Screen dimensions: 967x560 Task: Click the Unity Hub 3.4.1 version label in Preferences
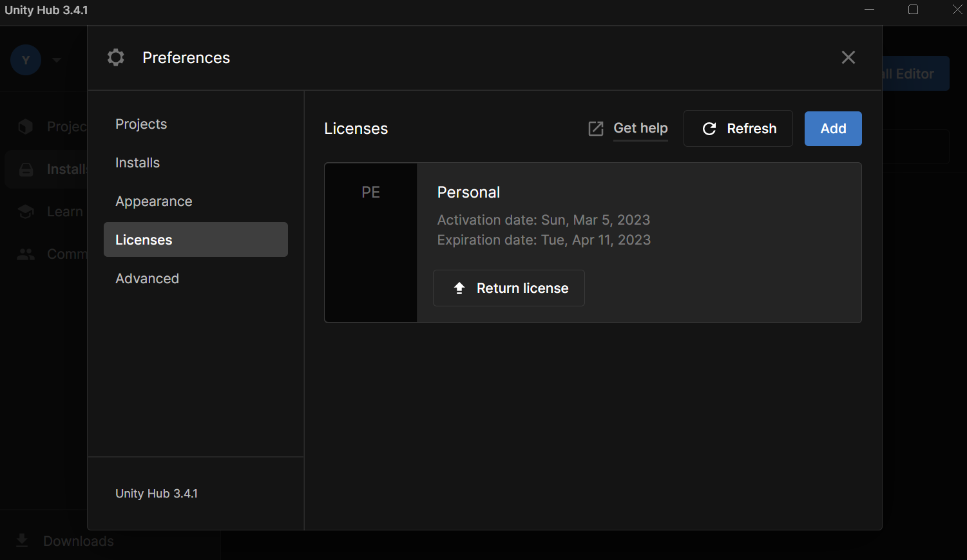pos(157,494)
